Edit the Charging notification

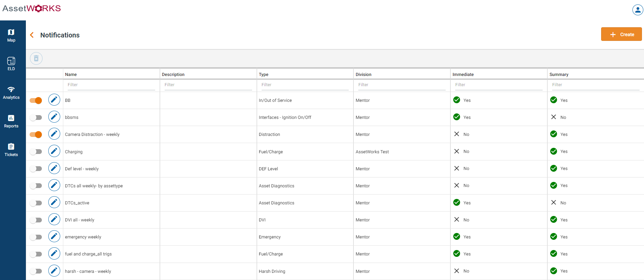54,151
